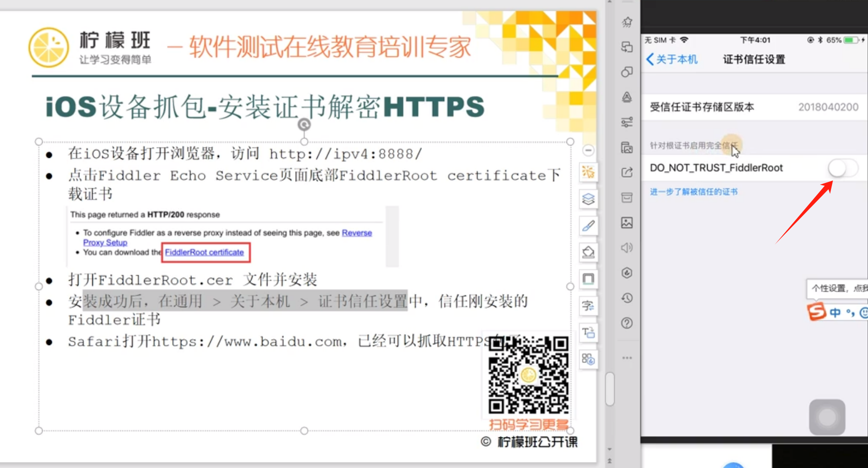Click the scrollbar down arrow

click(610, 449)
